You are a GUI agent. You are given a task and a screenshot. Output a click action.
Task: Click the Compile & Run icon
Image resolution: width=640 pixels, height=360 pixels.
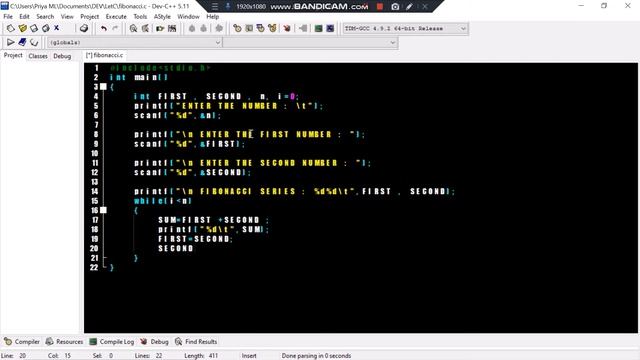(260, 28)
